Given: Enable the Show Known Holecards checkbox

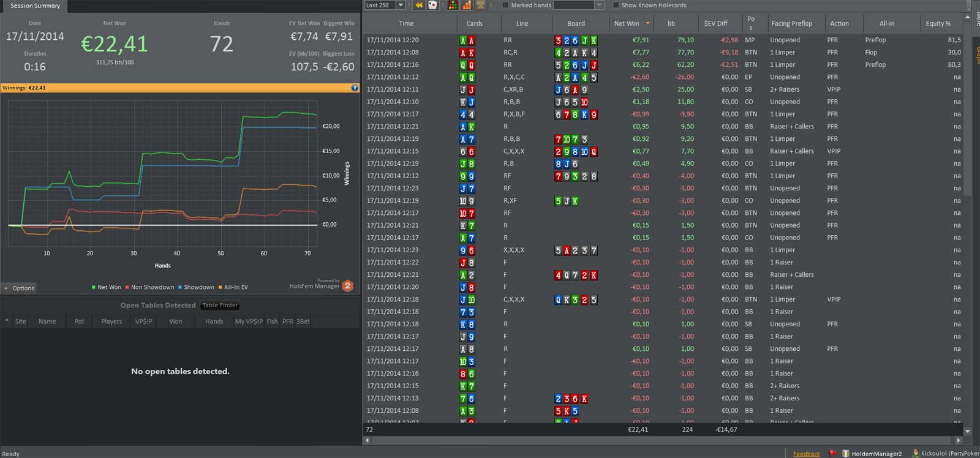Looking at the screenshot, I should pos(616,5).
